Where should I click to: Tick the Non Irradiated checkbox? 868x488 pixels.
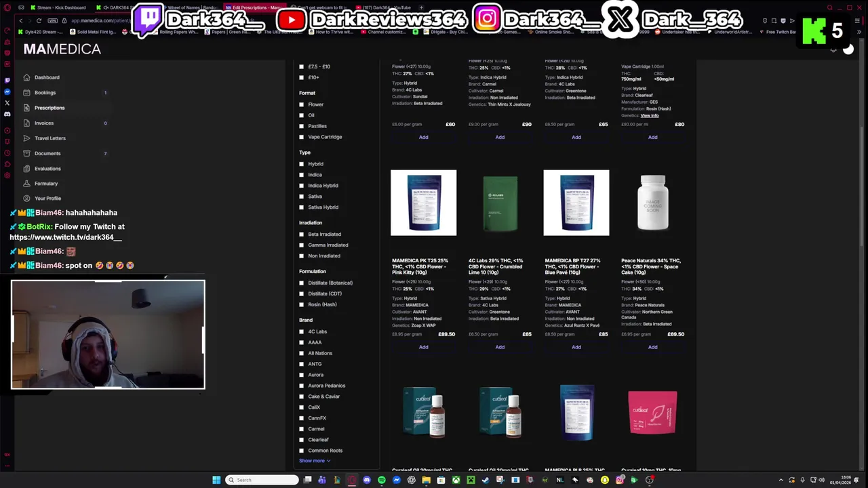[302, 256]
